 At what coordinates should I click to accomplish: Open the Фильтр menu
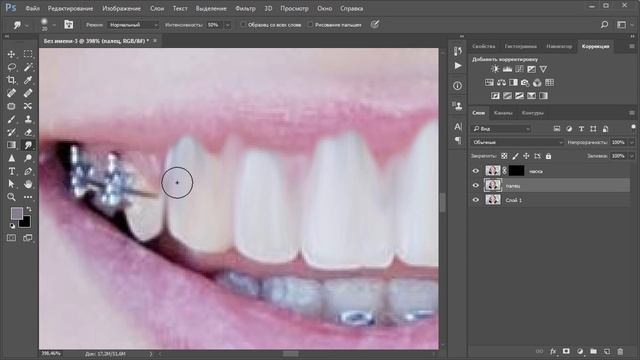(x=245, y=9)
